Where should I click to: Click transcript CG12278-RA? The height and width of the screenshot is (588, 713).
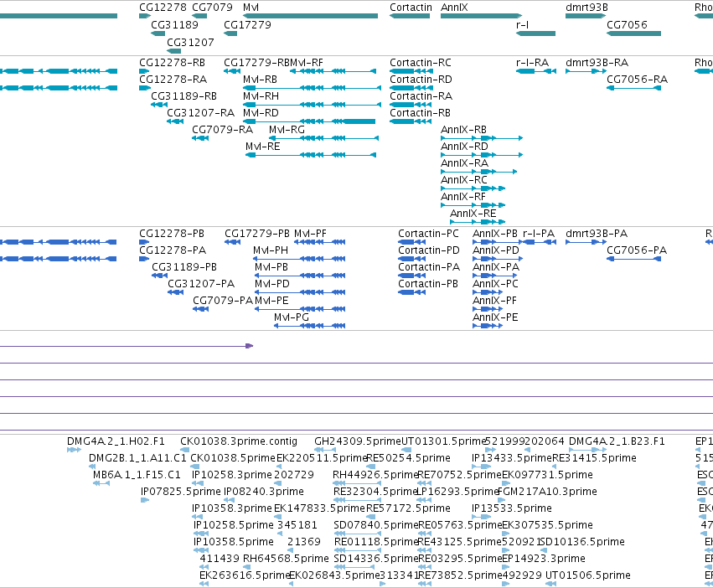[x=145, y=88]
